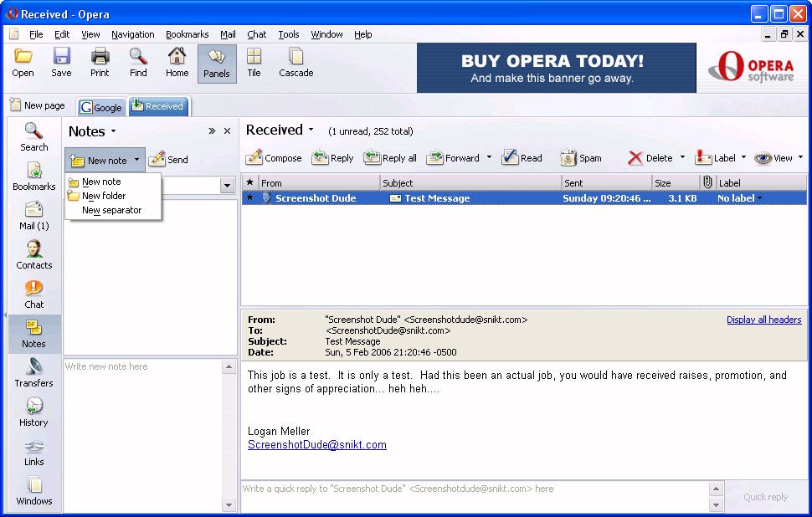Switch to the Google tab
Screen dimensions: 812x517
101,107
